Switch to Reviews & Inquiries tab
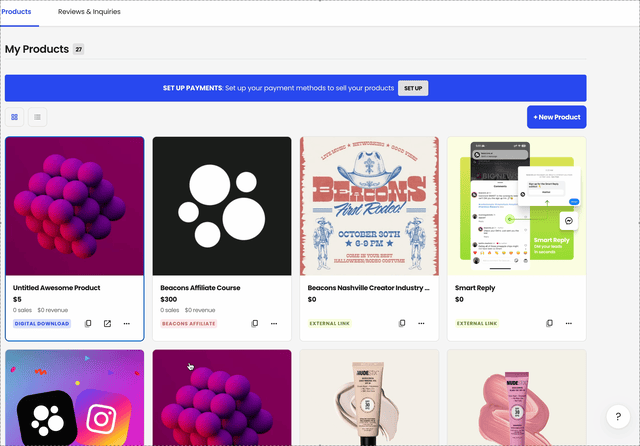 89,12
